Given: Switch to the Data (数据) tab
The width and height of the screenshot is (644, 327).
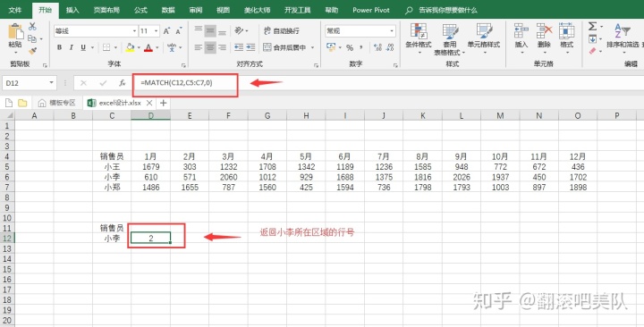Looking at the screenshot, I should [168, 10].
